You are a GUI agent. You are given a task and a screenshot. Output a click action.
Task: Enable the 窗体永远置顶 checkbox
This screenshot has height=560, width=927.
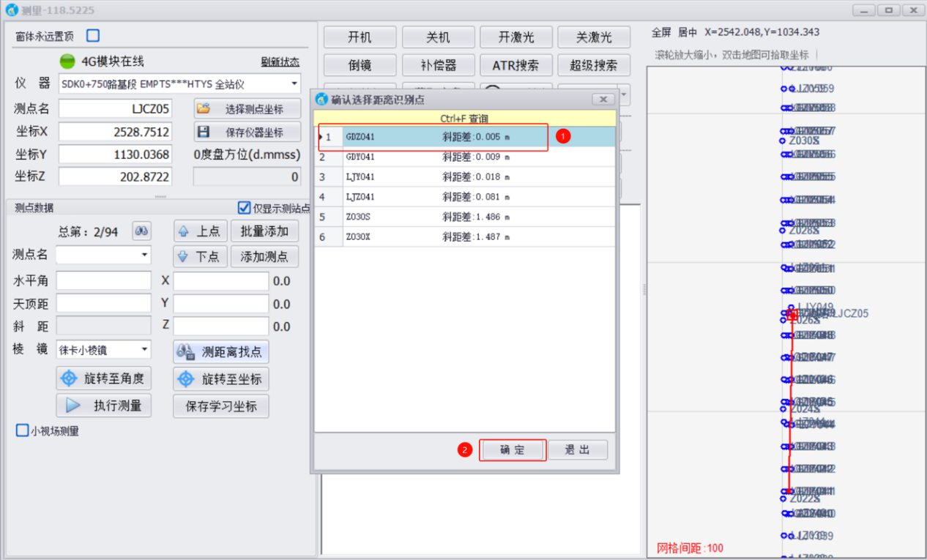(x=93, y=36)
